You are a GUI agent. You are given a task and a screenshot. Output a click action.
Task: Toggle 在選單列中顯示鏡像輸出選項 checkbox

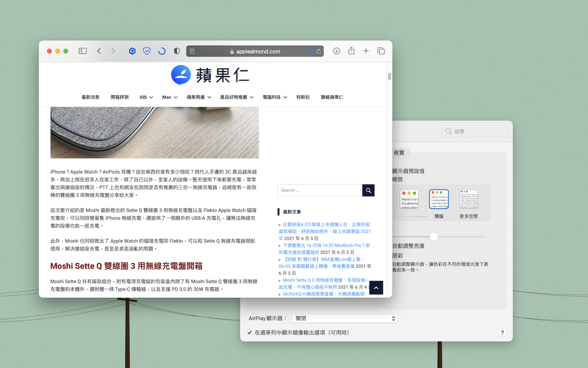coord(249,333)
